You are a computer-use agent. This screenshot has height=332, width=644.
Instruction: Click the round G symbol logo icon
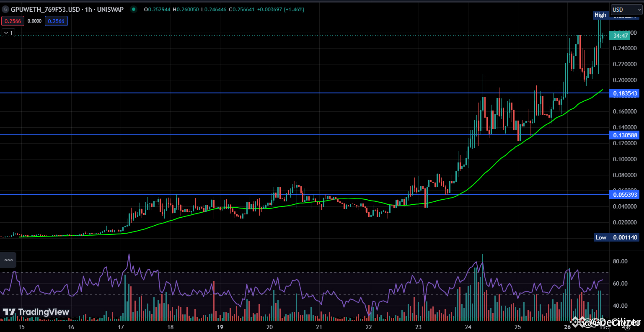5,9
